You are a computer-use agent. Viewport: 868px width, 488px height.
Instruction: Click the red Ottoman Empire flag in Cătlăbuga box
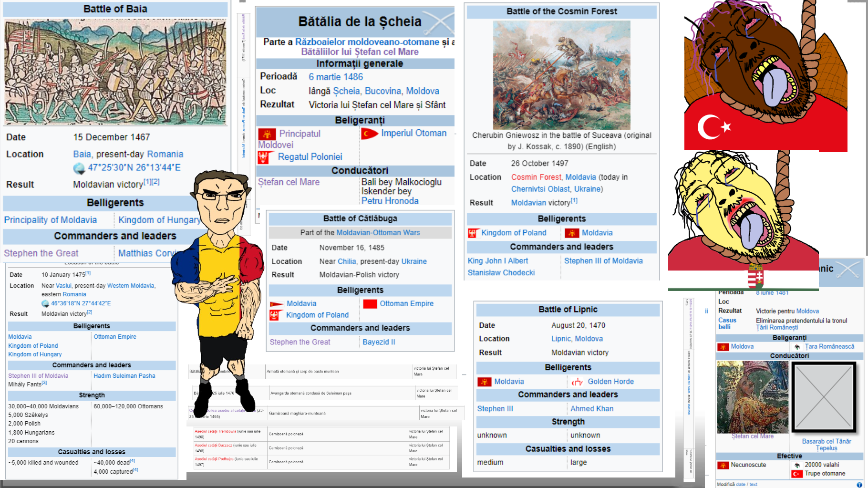pos(370,304)
